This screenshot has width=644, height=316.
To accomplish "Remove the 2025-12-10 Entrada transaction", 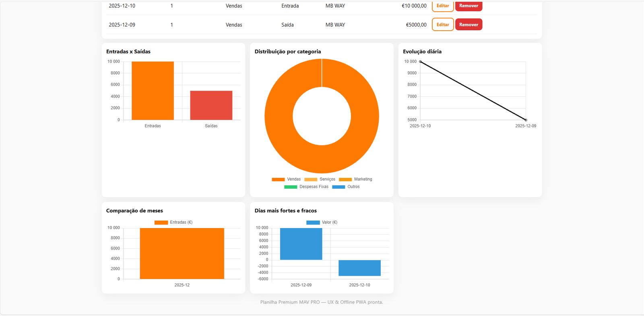I will click(x=469, y=6).
